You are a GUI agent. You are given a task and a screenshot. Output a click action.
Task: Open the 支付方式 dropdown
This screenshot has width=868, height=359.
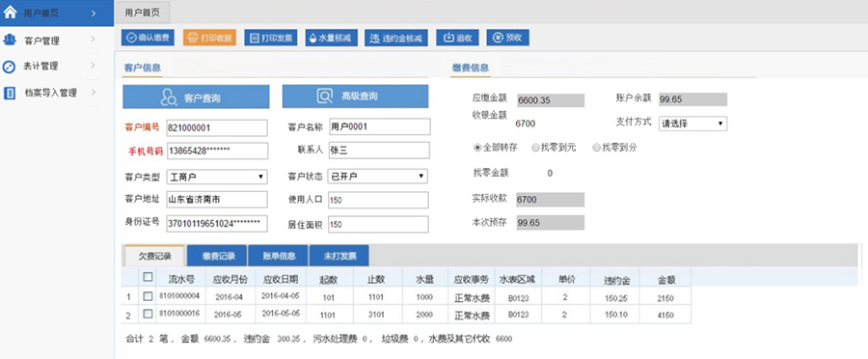click(693, 124)
